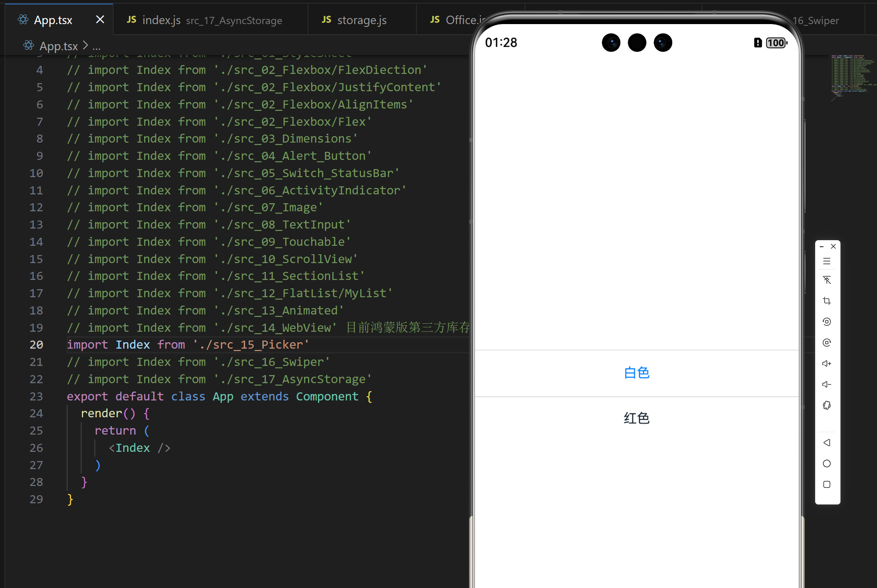The height and width of the screenshot is (588, 877).
Task: Click line number 20 in the gutter
Action: [36, 345]
